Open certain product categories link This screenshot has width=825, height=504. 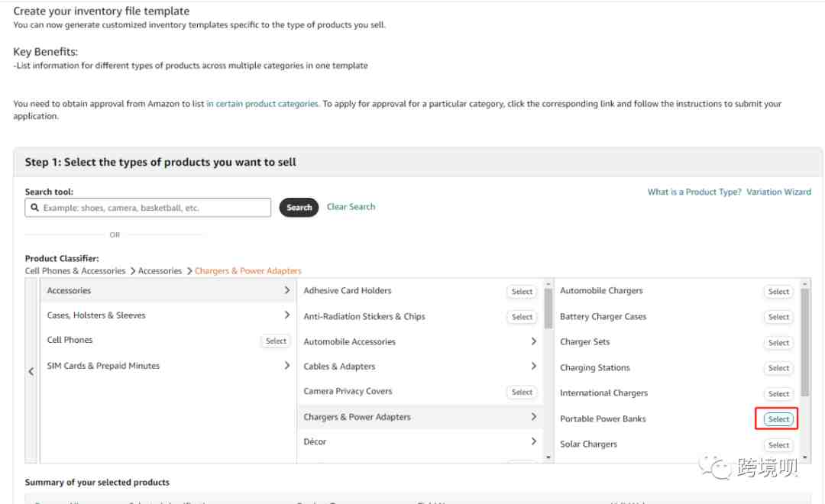point(262,104)
